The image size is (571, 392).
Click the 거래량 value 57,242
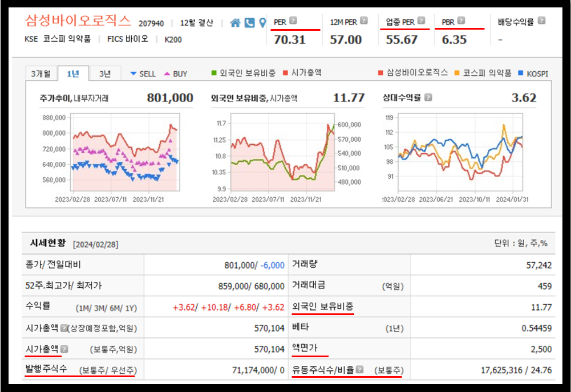[x=539, y=266]
